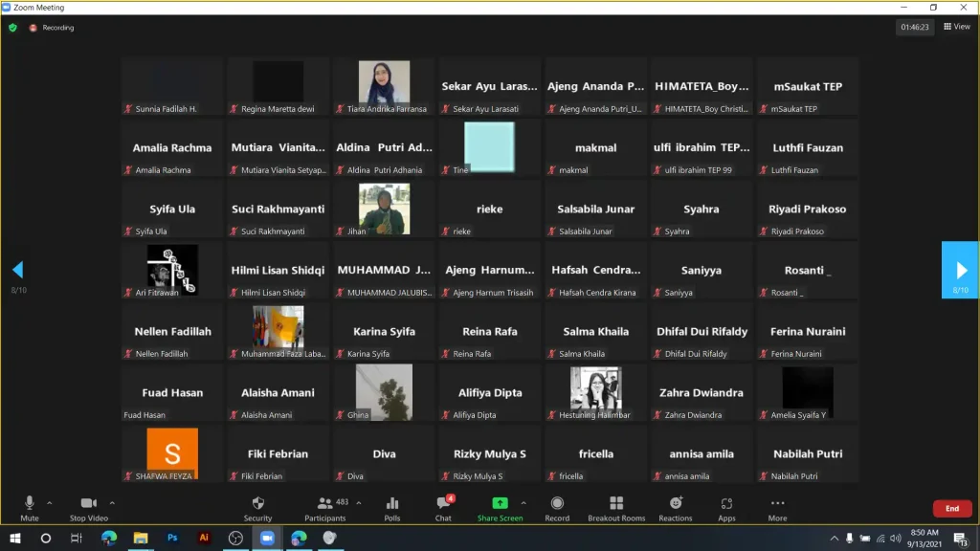The height and width of the screenshot is (551, 980).
Task: Click Muhammad Faza's video tile
Action: (x=278, y=332)
